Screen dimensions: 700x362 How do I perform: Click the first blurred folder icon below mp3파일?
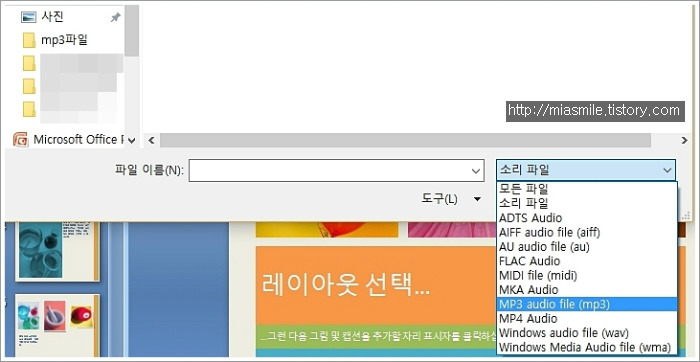[x=29, y=63]
